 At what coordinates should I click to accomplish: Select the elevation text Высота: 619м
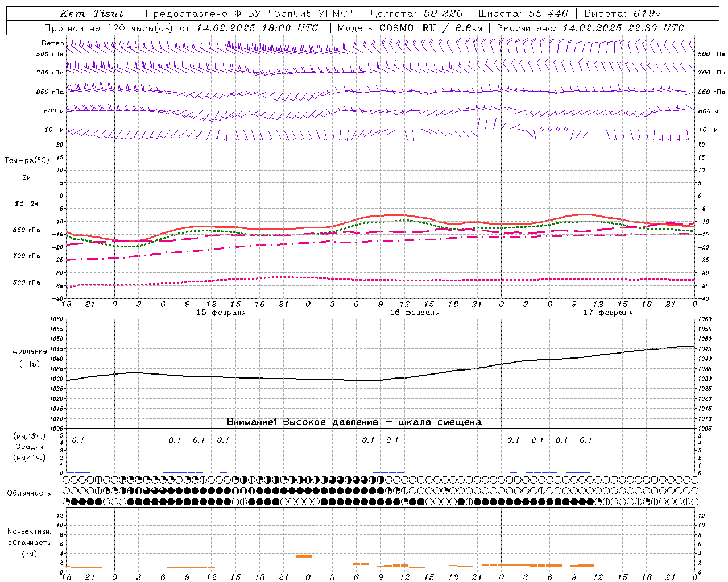coord(623,14)
